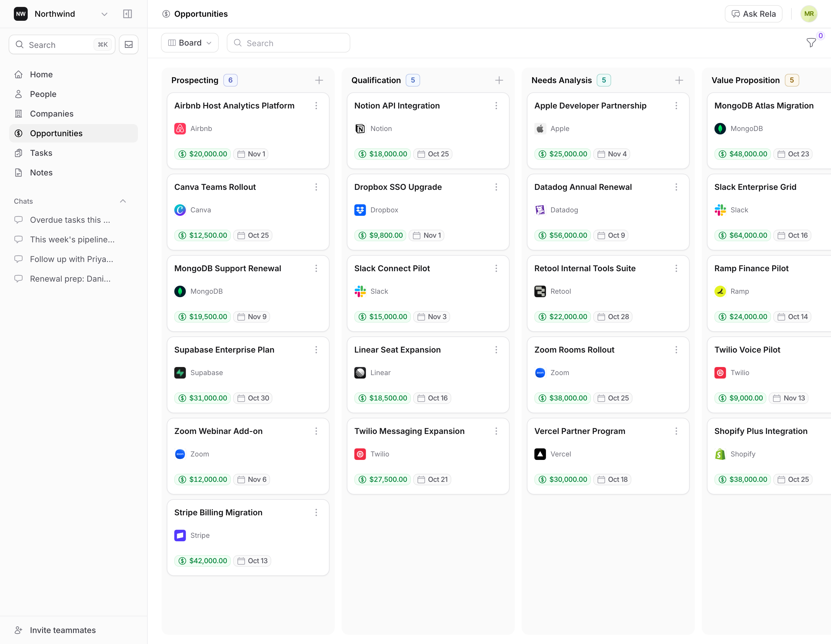Go to Home in sidebar

(74, 74)
